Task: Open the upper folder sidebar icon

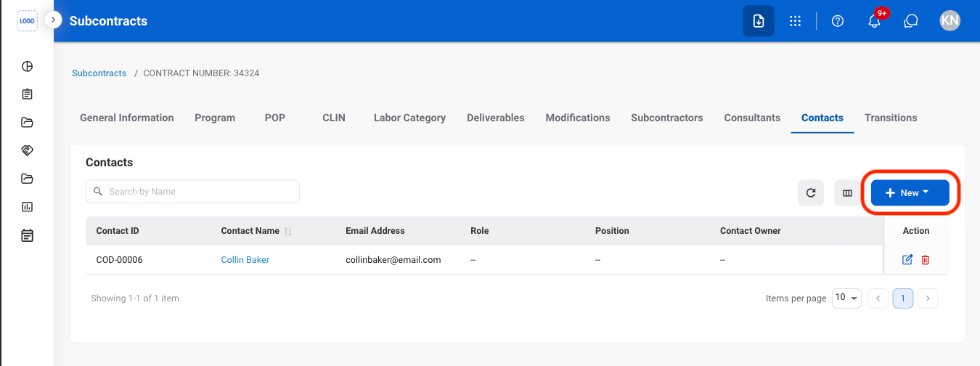Action: click(28, 123)
